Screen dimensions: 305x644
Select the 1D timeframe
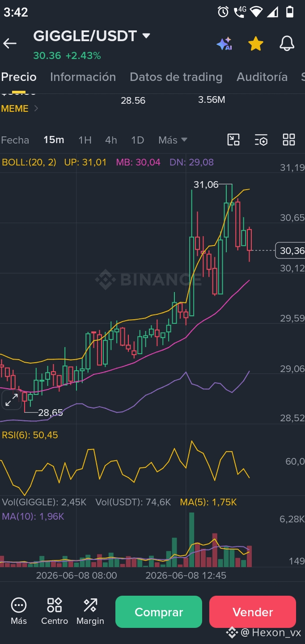(x=137, y=140)
